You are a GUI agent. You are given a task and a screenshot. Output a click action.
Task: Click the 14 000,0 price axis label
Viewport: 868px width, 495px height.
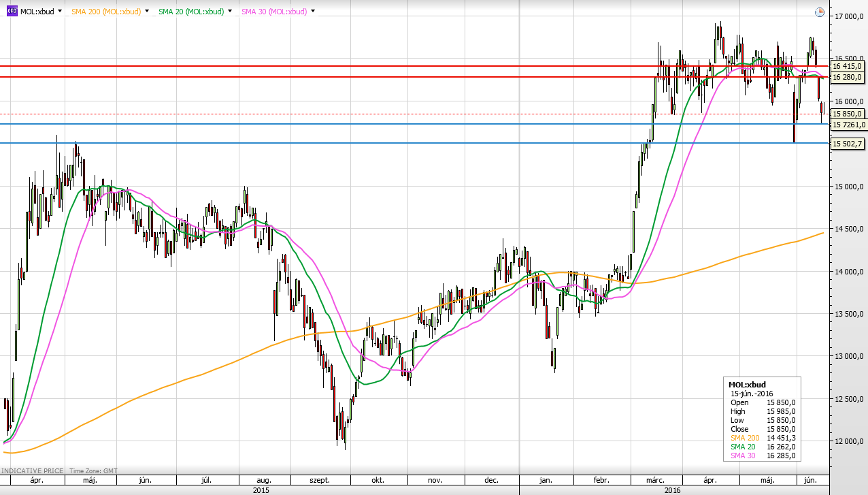tap(848, 271)
